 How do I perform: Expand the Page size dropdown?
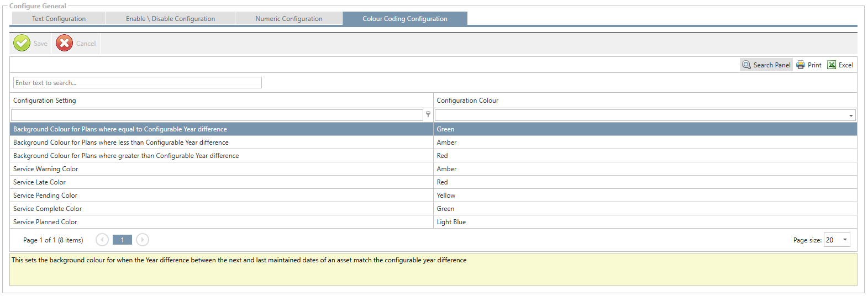coord(845,240)
